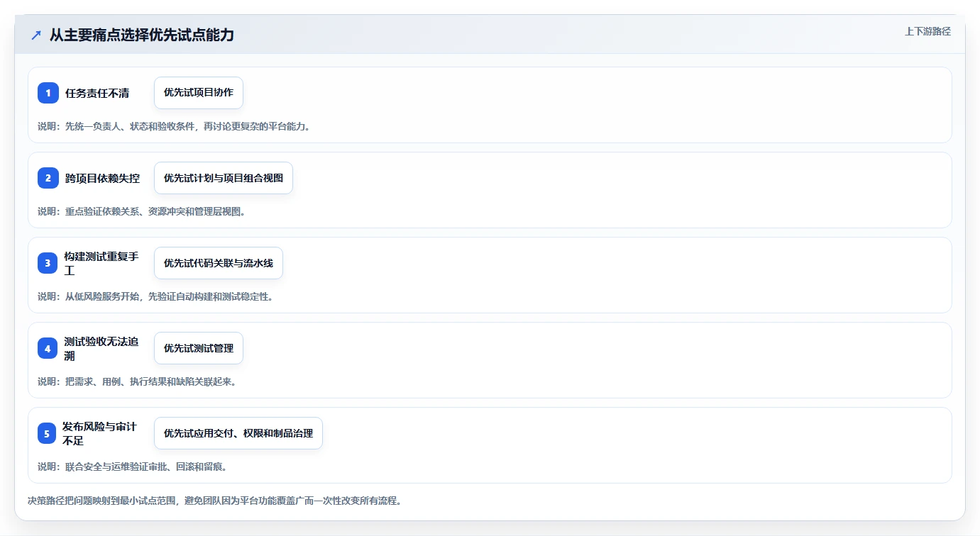The width and height of the screenshot is (980, 536).
Task: Click the note starting 从低风险服务开始
Action: pos(155,296)
